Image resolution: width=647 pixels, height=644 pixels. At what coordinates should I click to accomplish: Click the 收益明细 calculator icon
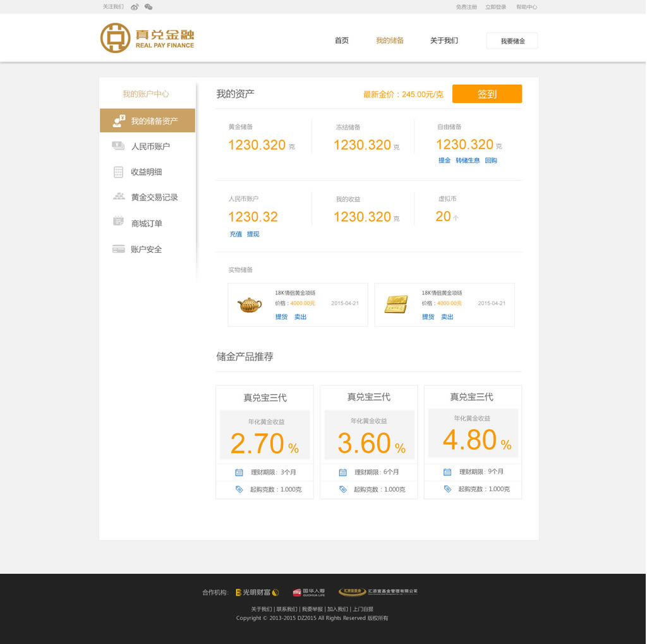[118, 172]
